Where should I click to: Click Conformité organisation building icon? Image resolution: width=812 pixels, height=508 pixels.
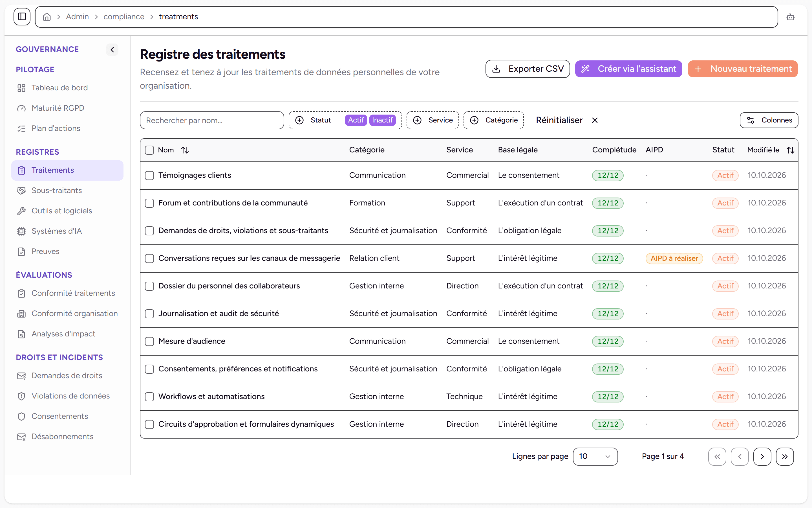[x=21, y=314]
